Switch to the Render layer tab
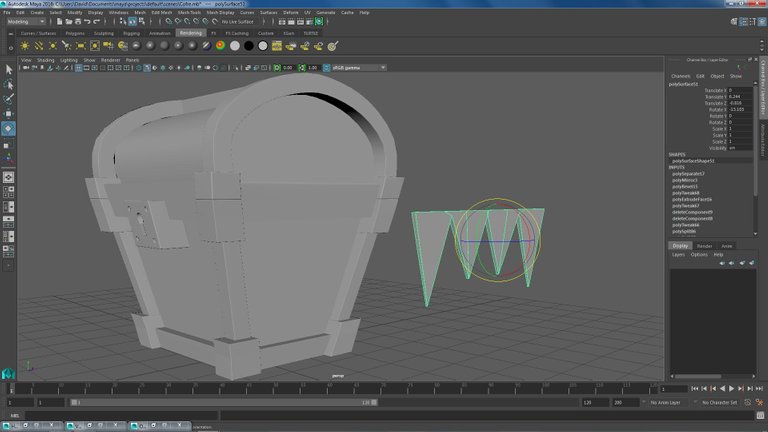The image size is (768, 432). 704,246
